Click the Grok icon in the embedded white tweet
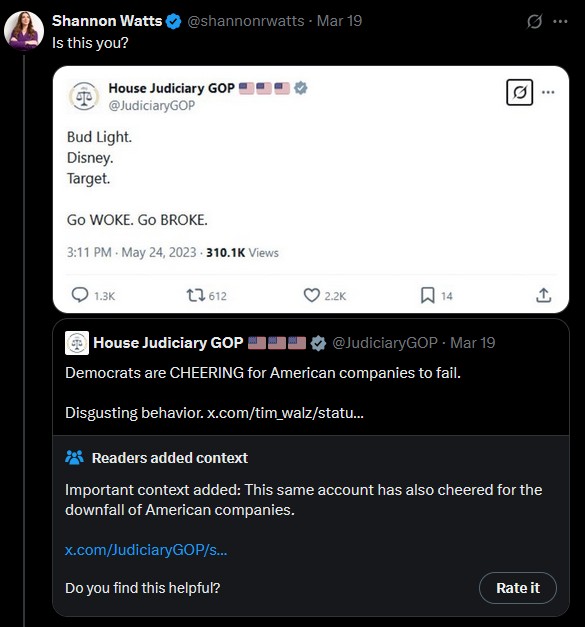Viewport: 585px width, 627px height. click(519, 92)
